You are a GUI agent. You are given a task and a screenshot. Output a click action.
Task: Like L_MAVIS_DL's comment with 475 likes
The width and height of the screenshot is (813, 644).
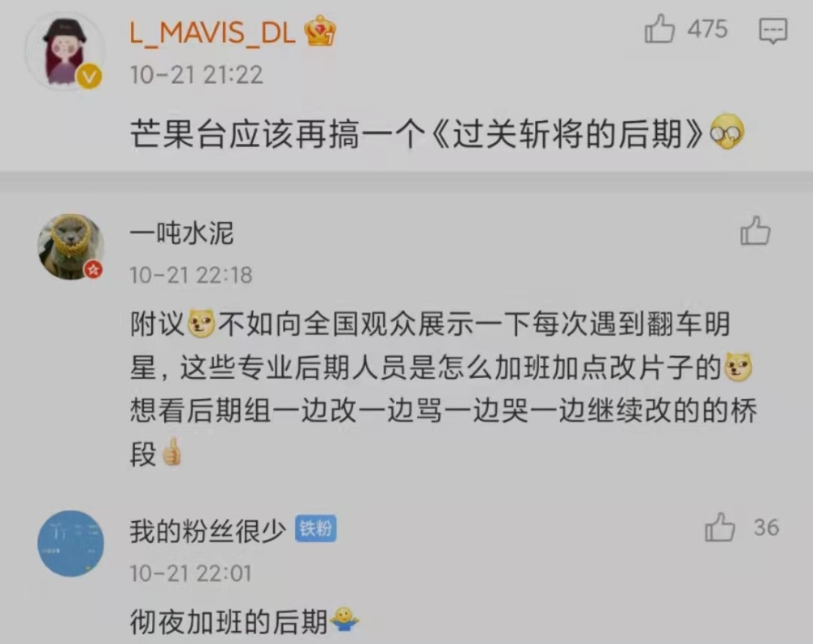659,28
